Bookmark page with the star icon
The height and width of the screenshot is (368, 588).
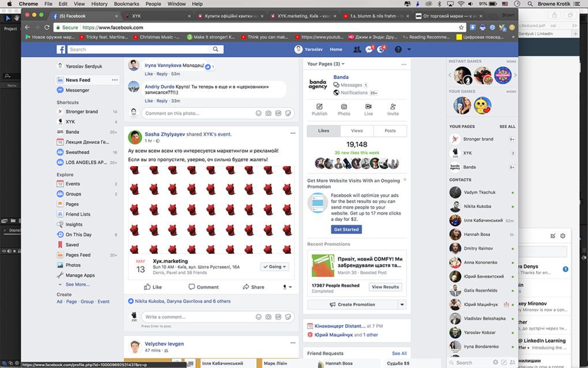(461, 27)
